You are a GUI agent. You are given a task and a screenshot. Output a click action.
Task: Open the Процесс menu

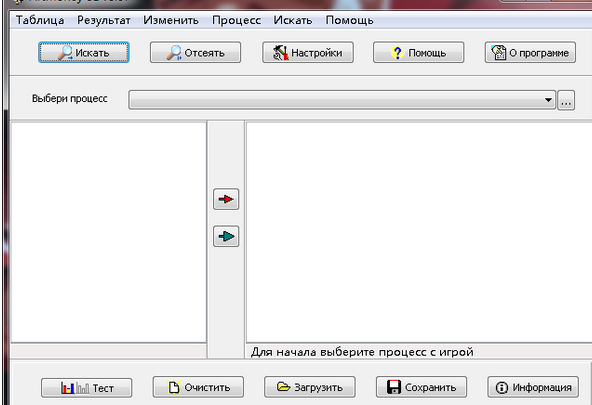[x=236, y=20]
